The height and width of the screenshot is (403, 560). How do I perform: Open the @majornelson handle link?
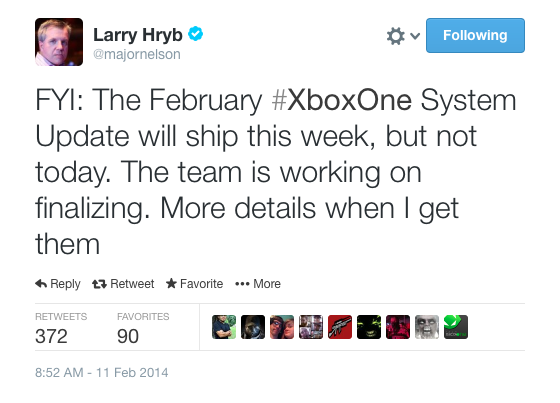137,54
